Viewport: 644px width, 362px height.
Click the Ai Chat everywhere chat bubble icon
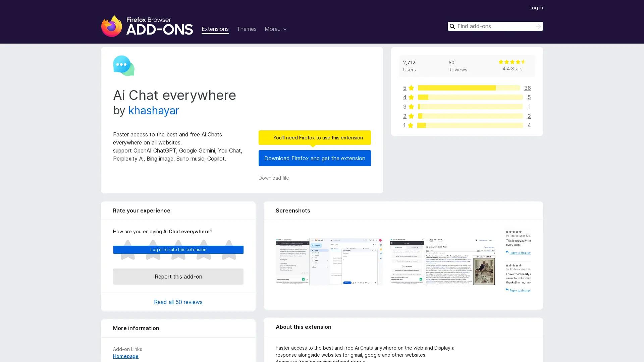(x=123, y=65)
